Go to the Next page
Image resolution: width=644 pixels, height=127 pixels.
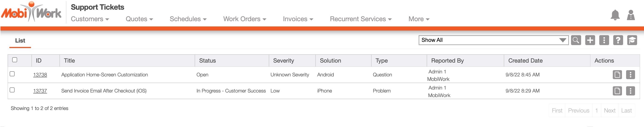pos(609,110)
